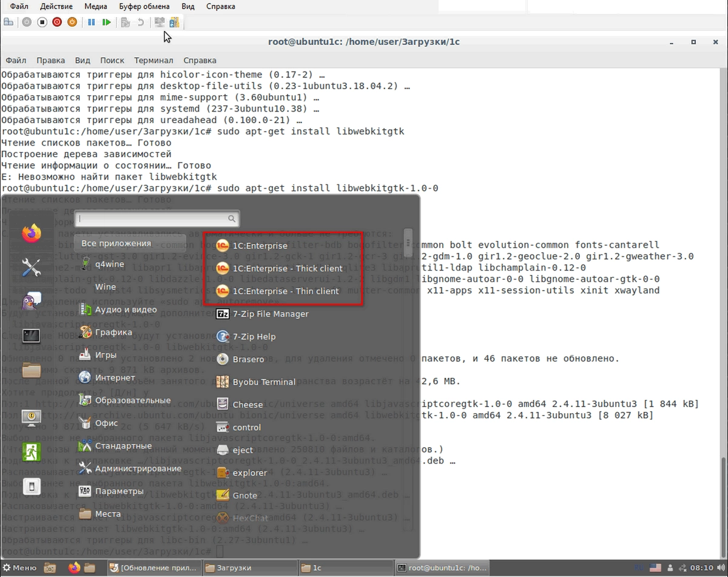The image size is (728, 577).
Task: Pause the virtual machine
Action: tap(92, 22)
